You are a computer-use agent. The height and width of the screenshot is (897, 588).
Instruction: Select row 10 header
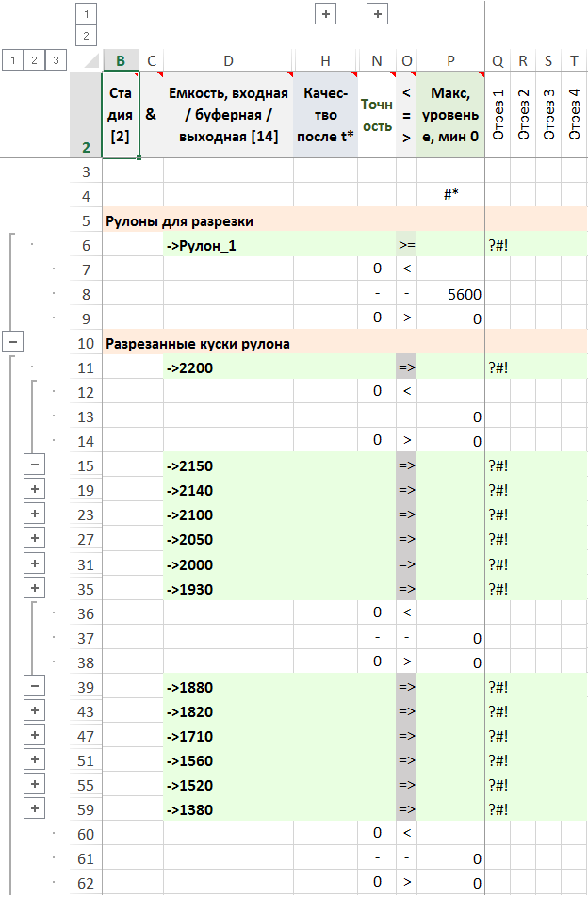[x=86, y=343]
